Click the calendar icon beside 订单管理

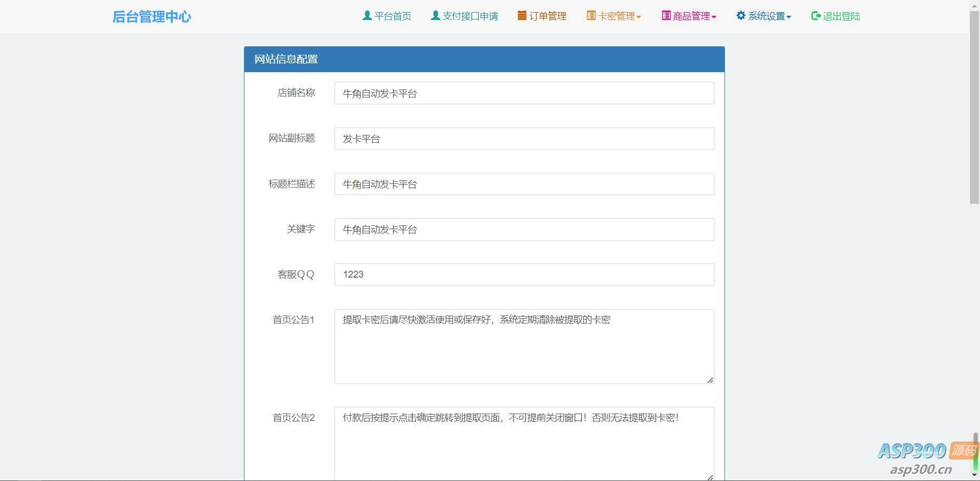[522, 16]
